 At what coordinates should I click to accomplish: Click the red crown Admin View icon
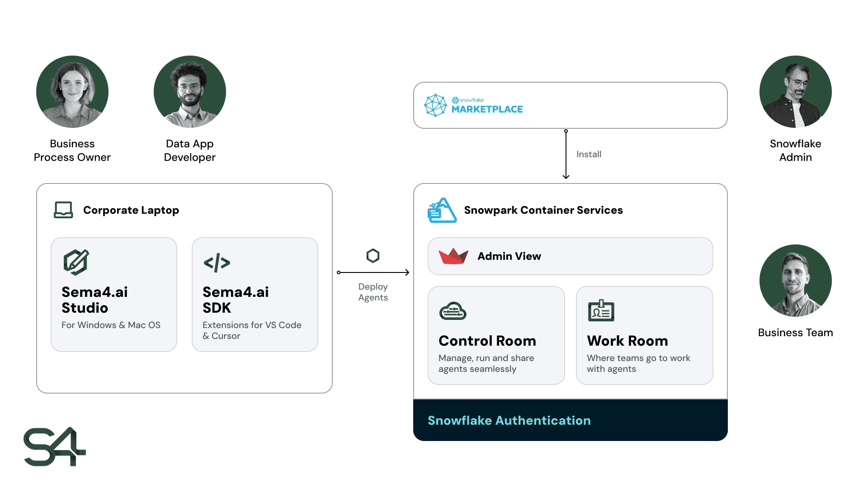tap(453, 256)
